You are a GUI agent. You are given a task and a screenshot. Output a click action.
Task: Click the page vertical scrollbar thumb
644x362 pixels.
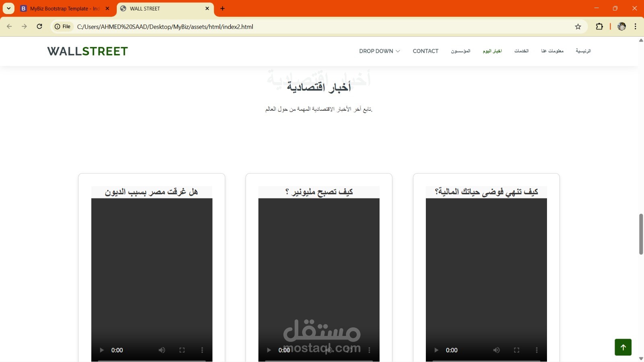tap(641, 234)
